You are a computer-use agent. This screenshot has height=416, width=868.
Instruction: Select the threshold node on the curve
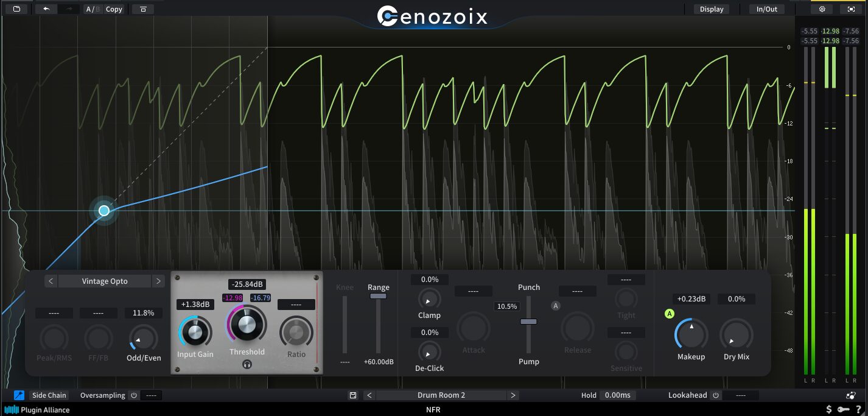coord(104,211)
